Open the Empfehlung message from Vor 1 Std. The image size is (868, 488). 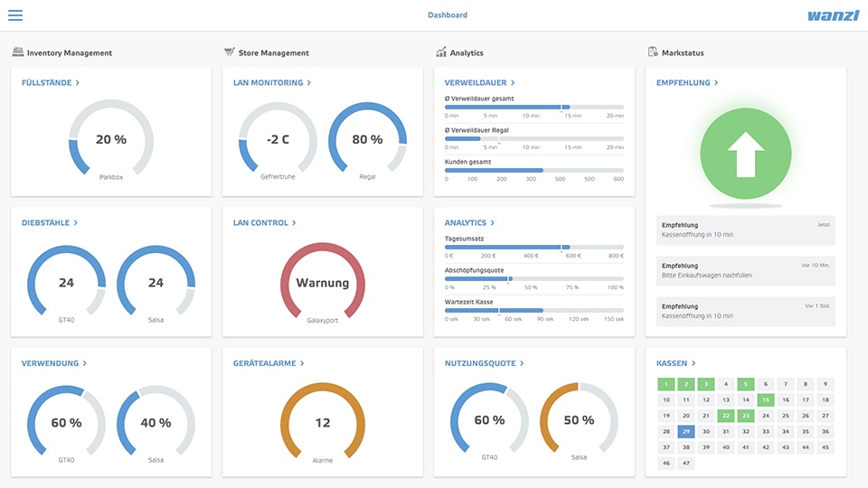pos(746,312)
